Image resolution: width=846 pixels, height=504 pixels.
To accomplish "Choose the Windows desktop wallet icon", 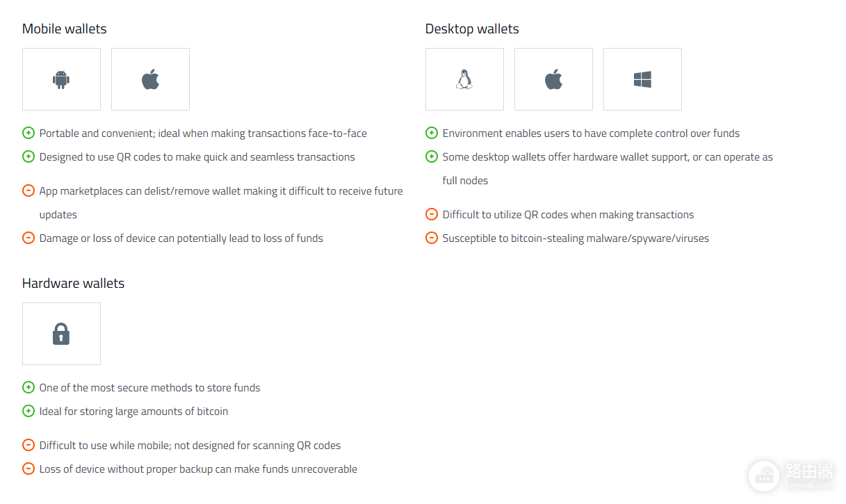I will click(x=642, y=79).
